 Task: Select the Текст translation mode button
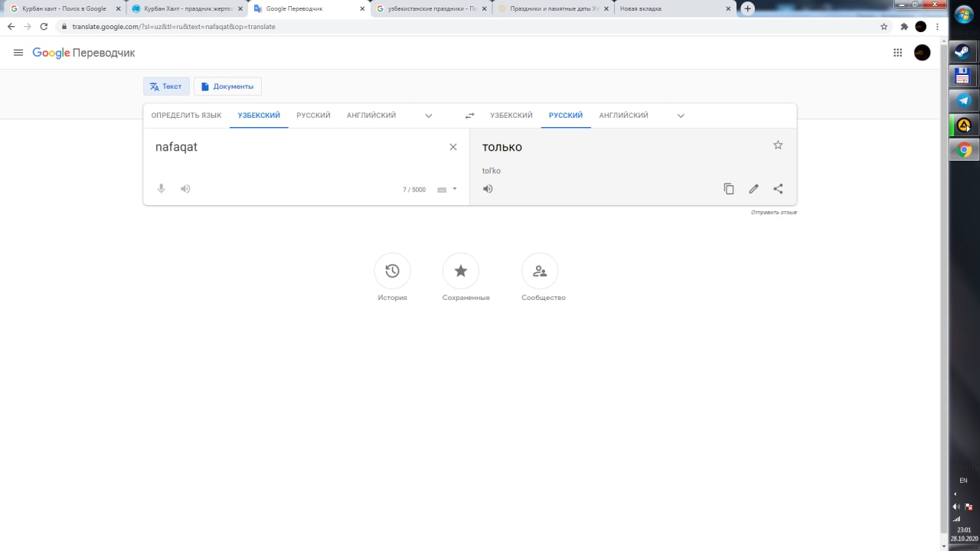coord(166,86)
